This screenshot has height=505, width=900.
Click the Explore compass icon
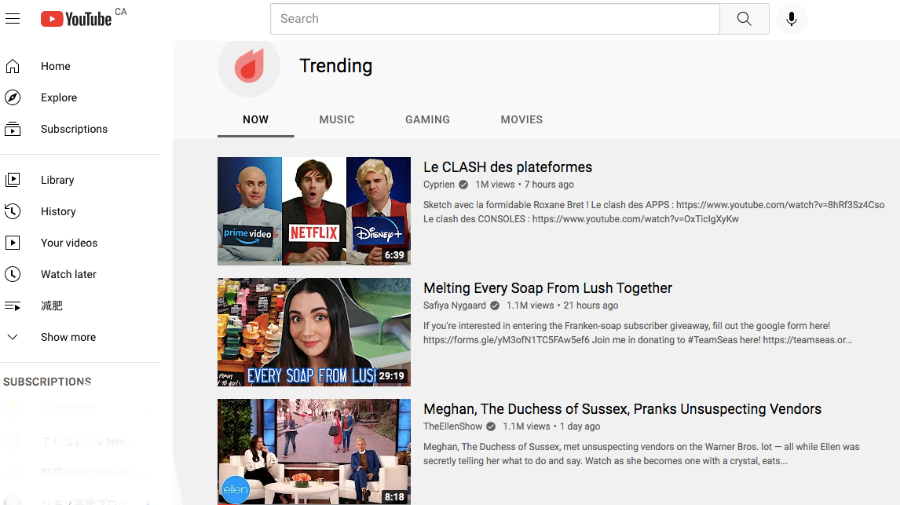click(13, 98)
